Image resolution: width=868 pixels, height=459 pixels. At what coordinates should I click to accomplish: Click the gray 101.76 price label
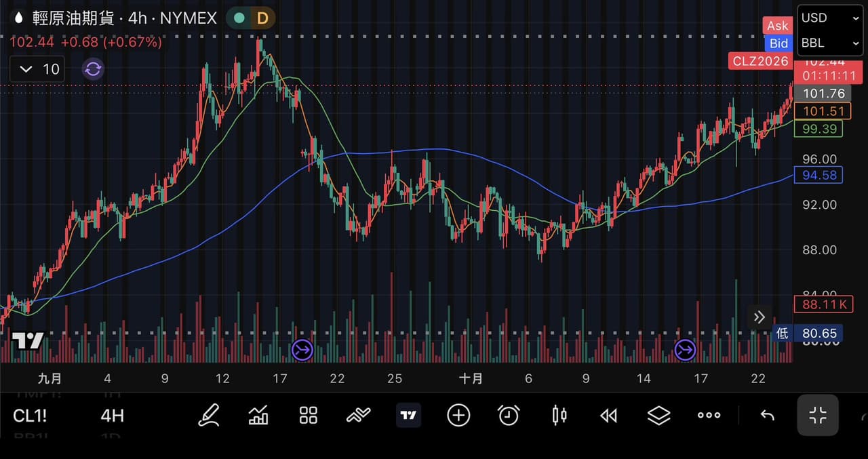pyautogui.click(x=823, y=94)
